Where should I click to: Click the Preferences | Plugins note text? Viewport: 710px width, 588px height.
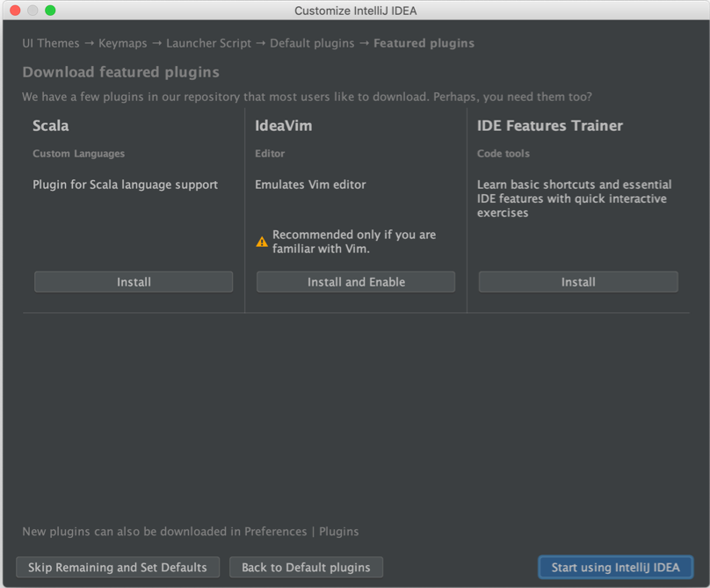(x=190, y=532)
